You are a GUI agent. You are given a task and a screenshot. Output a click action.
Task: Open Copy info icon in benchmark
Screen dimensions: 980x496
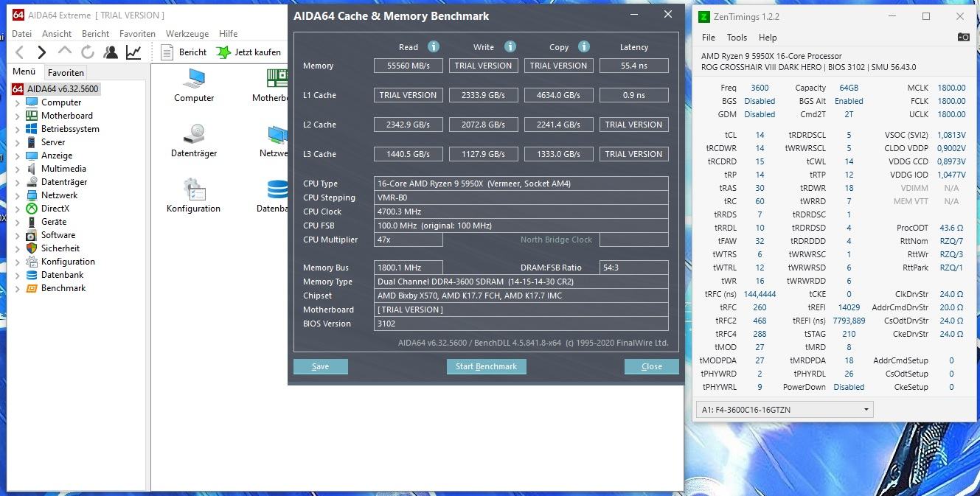[x=584, y=46]
